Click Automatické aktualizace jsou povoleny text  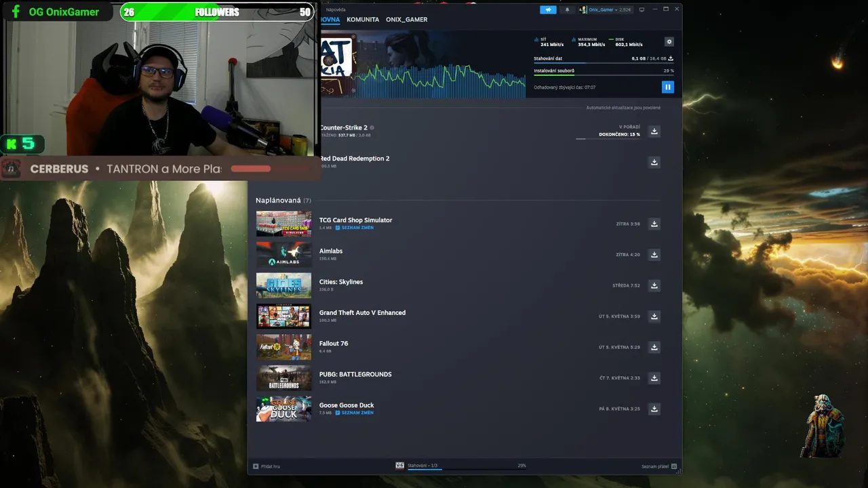[x=623, y=108]
